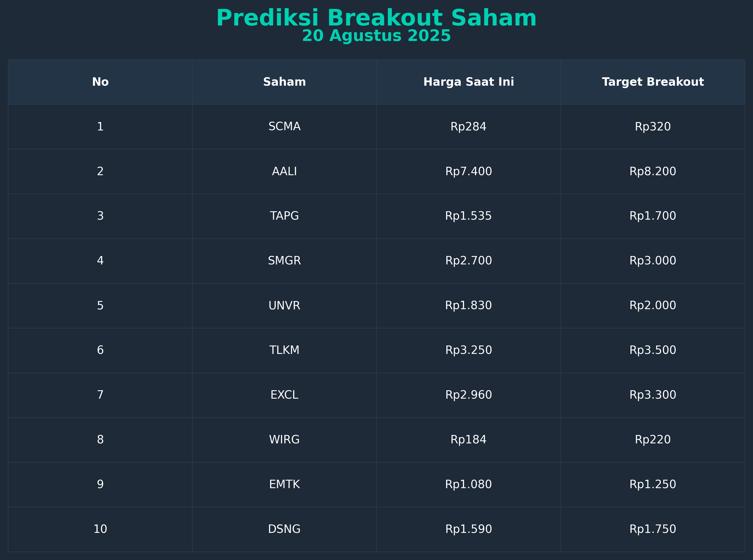Click the TLKM stock cell
This screenshot has height=560, width=753.
[x=284, y=350]
